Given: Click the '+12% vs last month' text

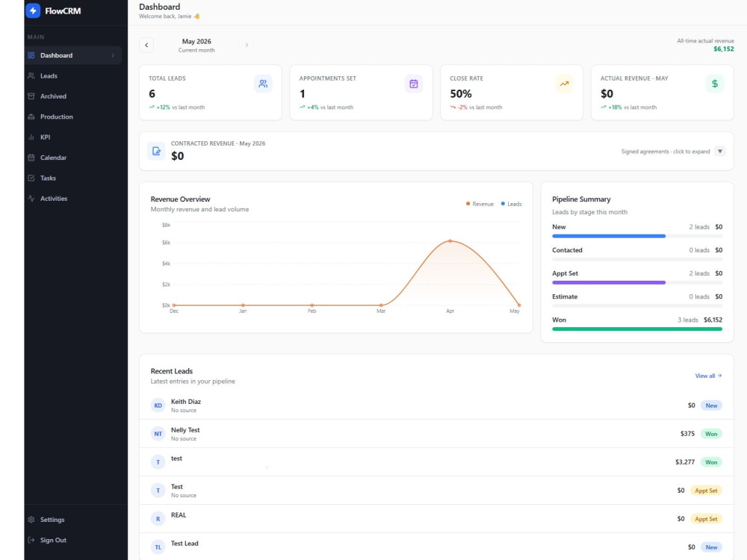Looking at the screenshot, I should pos(177,107).
